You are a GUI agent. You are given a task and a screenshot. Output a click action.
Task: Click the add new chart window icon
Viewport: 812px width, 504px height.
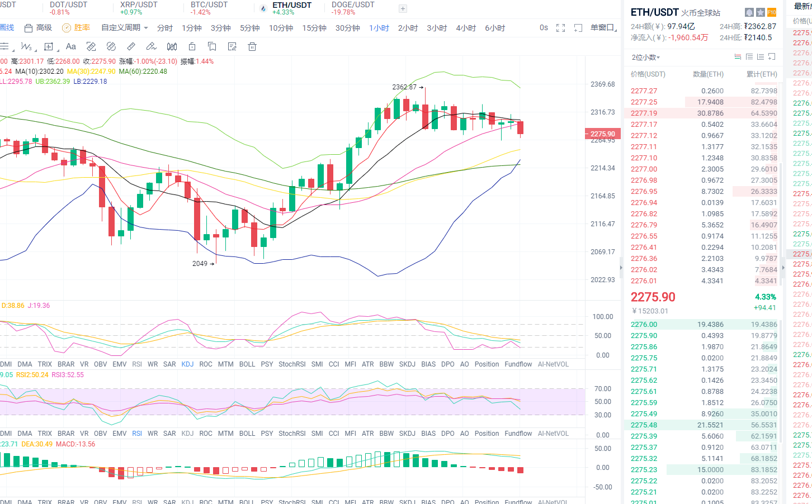click(578, 28)
